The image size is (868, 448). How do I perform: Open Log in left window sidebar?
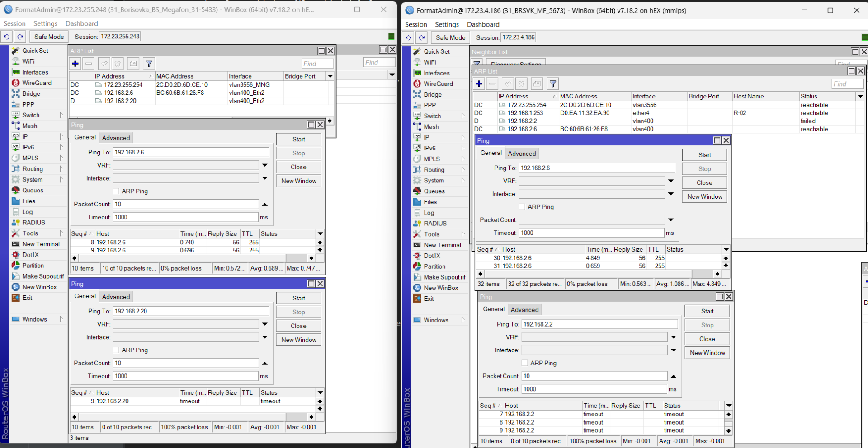coord(27,212)
